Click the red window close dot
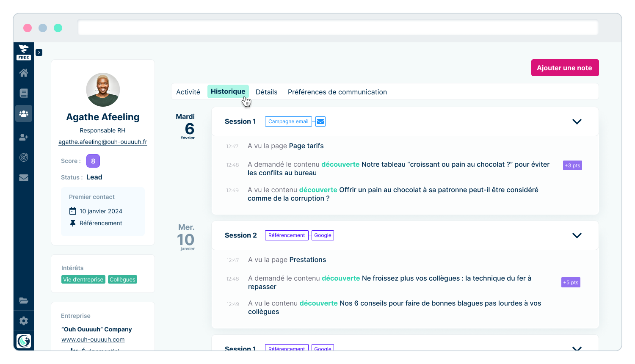The height and width of the screenshot is (364, 635). pyautogui.click(x=28, y=28)
